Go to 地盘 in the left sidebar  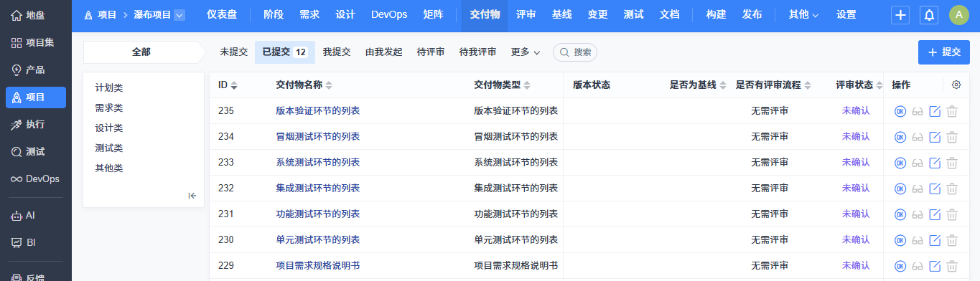[x=36, y=15]
